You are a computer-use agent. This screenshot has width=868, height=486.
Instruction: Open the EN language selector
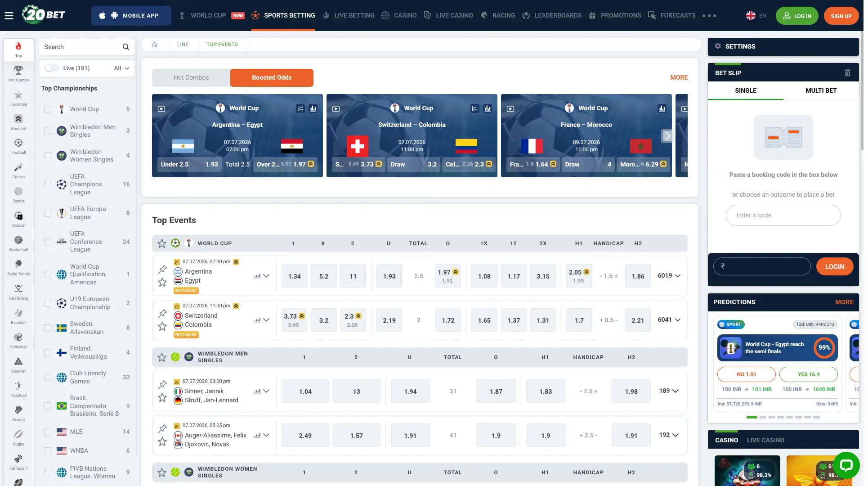pyautogui.click(x=756, y=16)
